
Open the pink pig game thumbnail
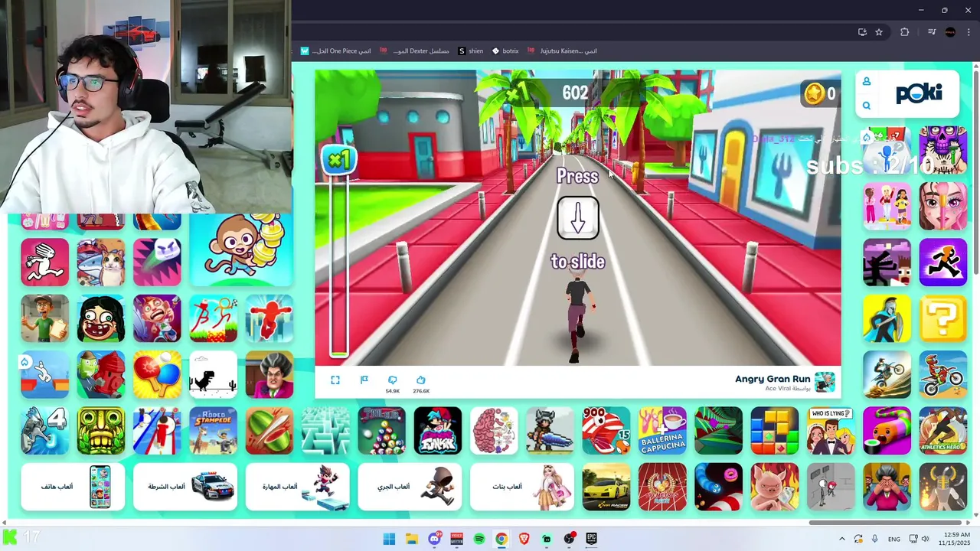click(774, 487)
